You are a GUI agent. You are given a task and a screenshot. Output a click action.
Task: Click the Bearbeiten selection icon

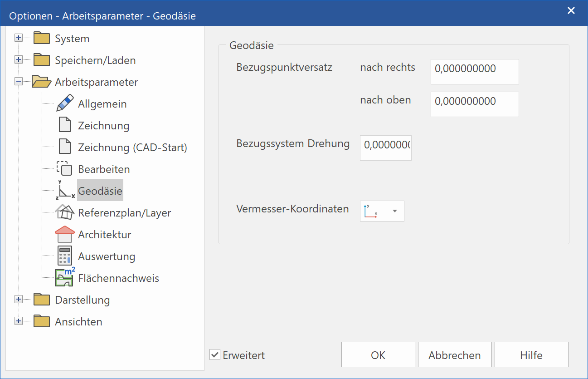pyautogui.click(x=64, y=169)
